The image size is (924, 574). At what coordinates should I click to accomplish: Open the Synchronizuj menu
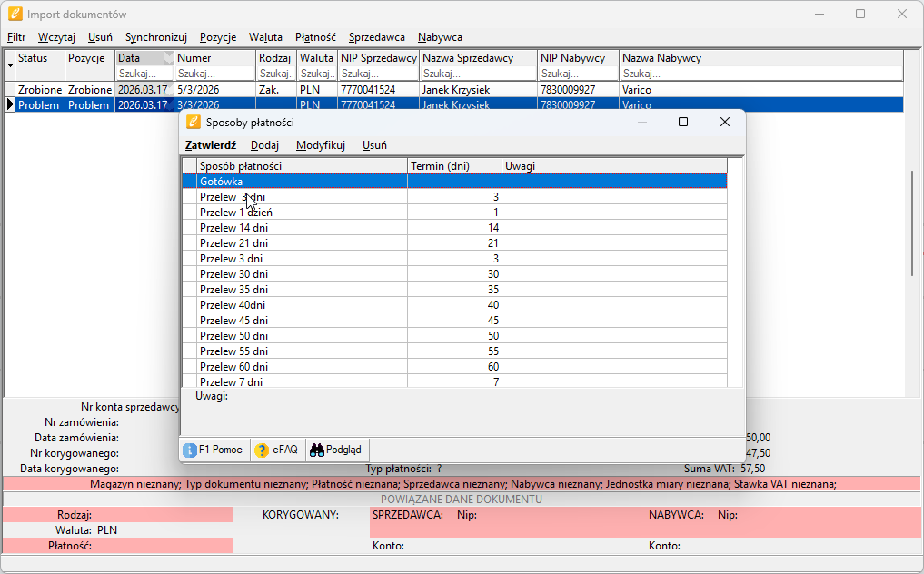tap(156, 37)
